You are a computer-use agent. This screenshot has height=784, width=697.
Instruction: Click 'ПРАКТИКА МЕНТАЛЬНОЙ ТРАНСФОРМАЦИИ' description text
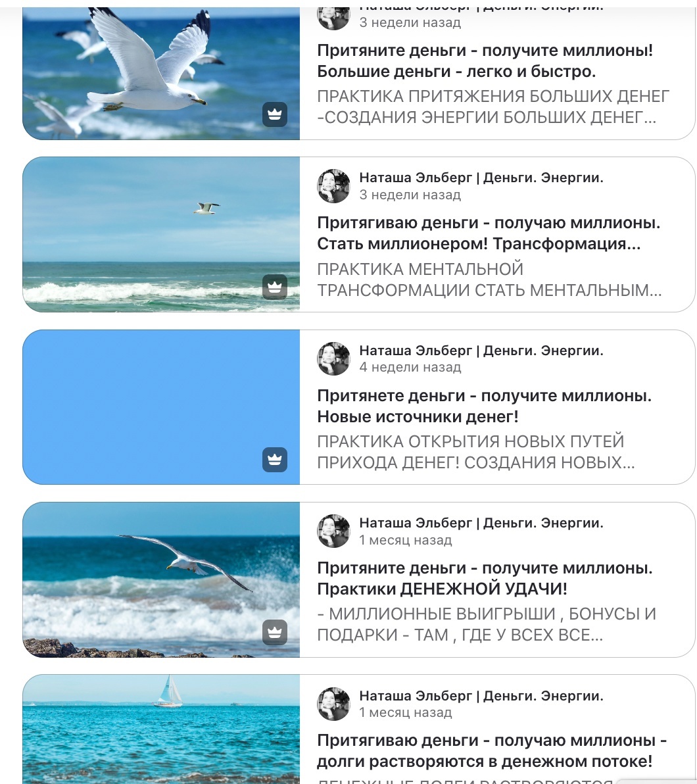(x=489, y=280)
